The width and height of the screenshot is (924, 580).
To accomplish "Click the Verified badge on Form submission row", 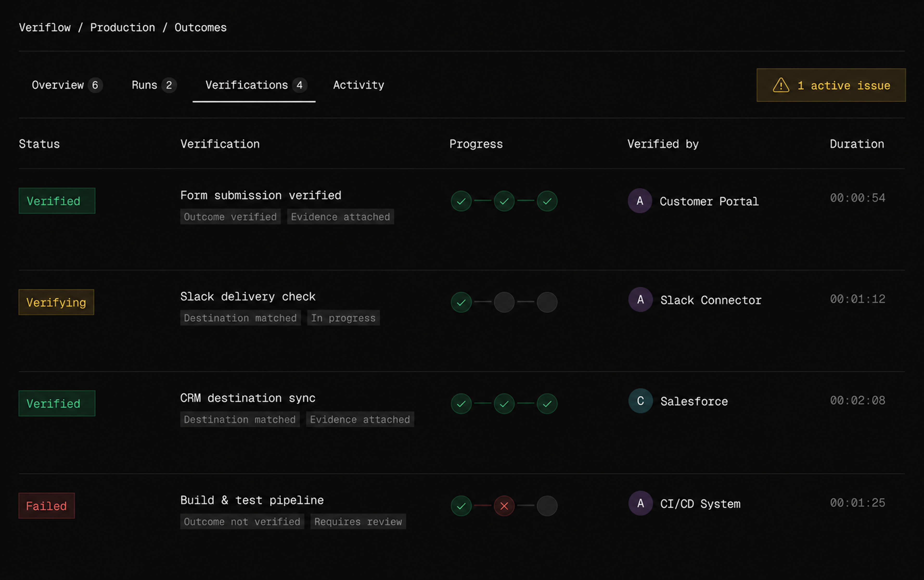I will pyautogui.click(x=57, y=201).
